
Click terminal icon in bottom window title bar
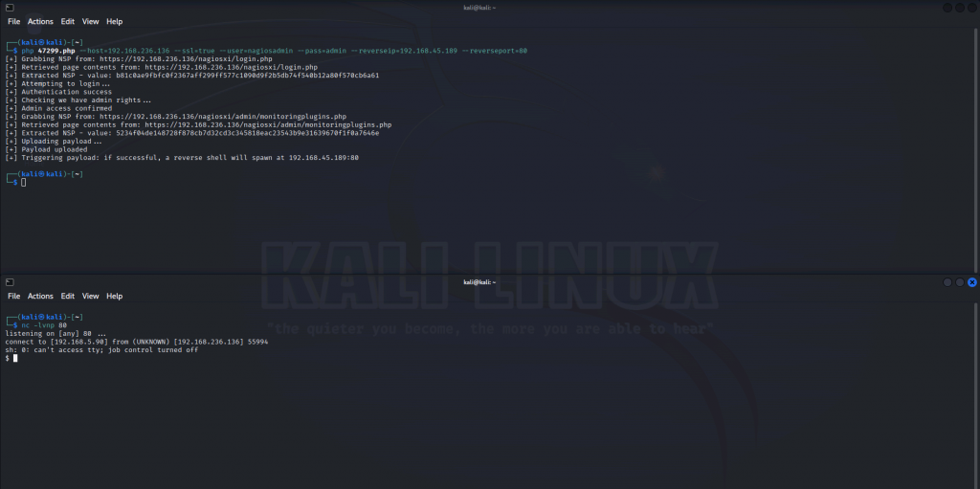click(x=10, y=282)
